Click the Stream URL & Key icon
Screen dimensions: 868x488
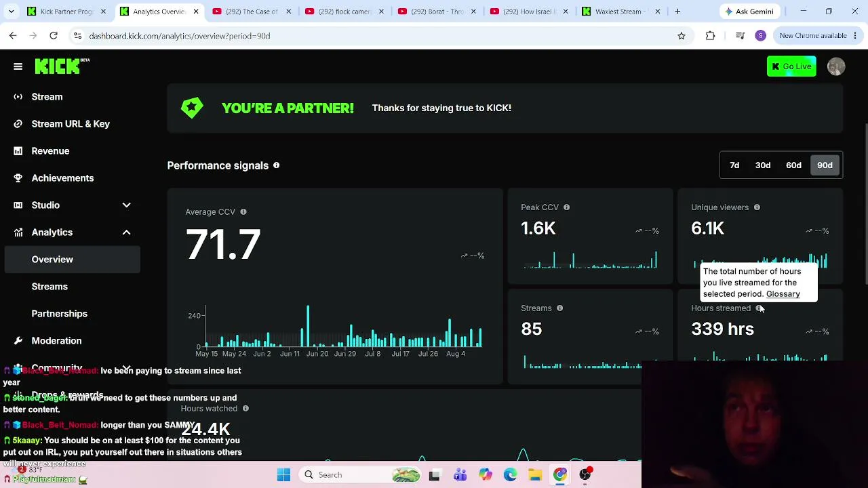pyautogui.click(x=18, y=124)
